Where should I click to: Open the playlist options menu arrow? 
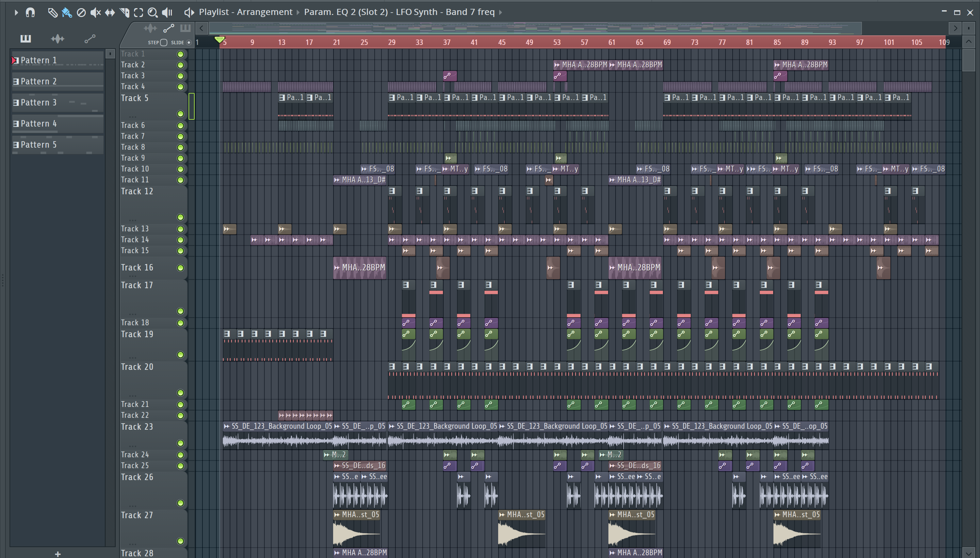(16, 13)
